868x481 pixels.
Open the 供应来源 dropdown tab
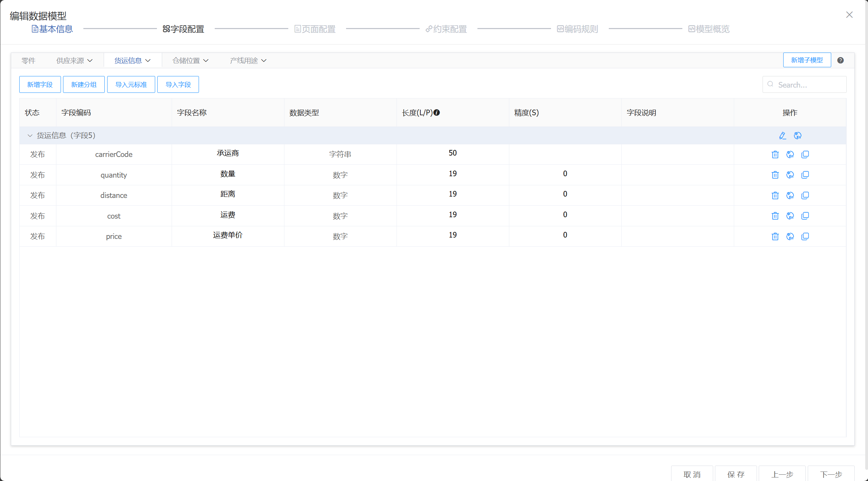(74, 61)
